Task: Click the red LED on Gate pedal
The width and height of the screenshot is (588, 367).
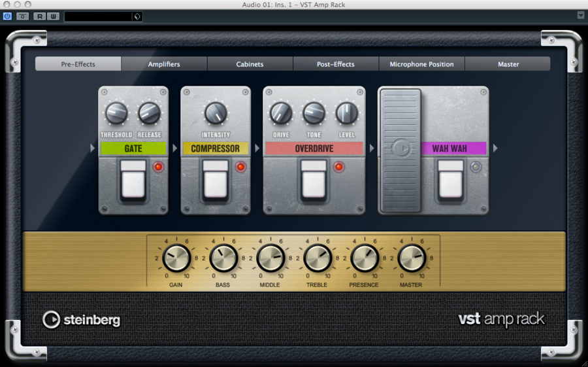Action: point(159,167)
